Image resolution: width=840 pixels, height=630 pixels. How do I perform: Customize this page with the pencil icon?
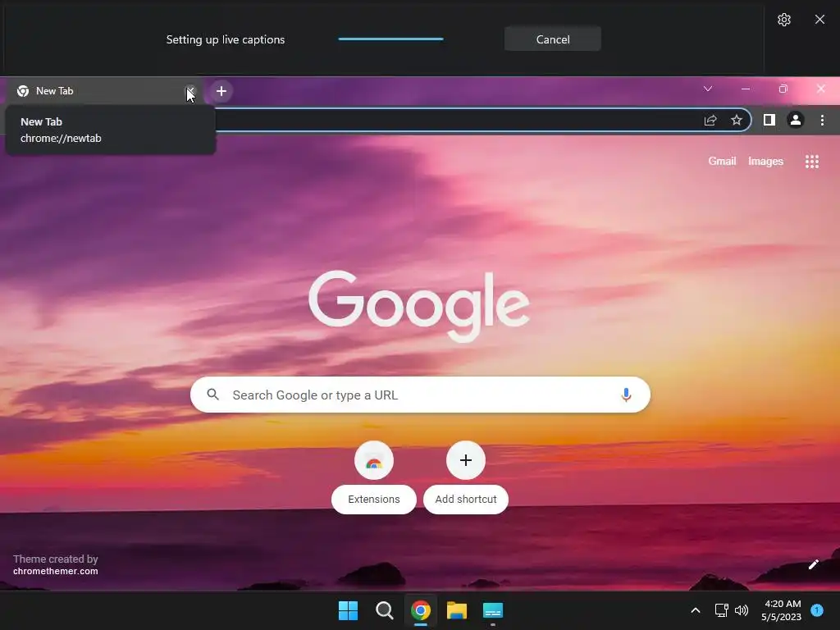[x=813, y=564]
